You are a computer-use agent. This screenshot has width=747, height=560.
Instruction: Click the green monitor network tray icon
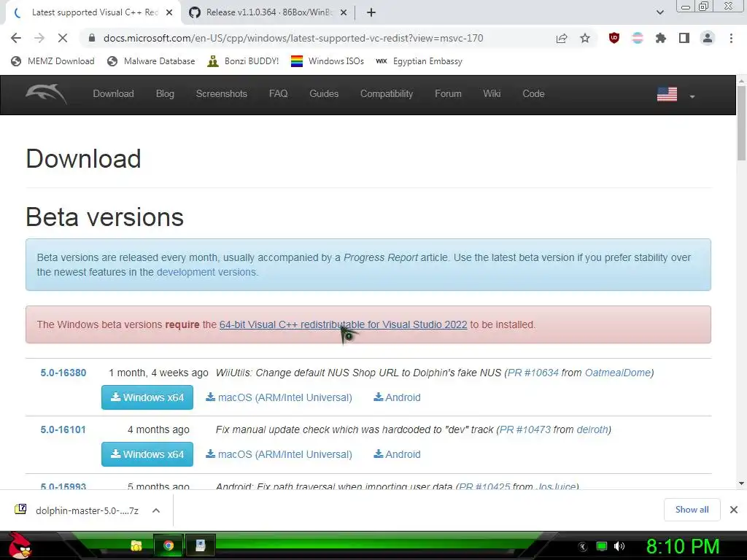tap(602, 546)
